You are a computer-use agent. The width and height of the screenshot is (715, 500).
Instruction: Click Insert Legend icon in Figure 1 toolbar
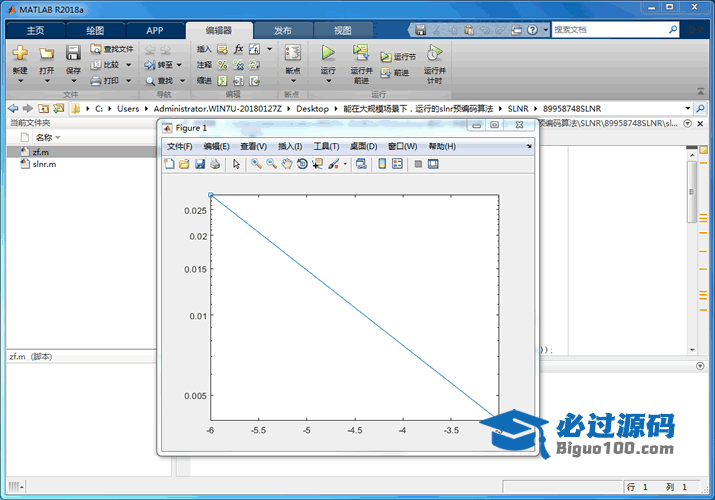pyautogui.click(x=398, y=164)
